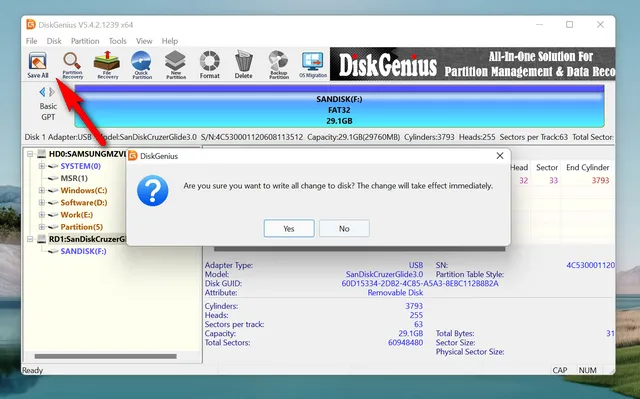Viewport: 640px width, 399px height.
Task: Collapse the HD0 Samsung disk node
Action: point(30,154)
